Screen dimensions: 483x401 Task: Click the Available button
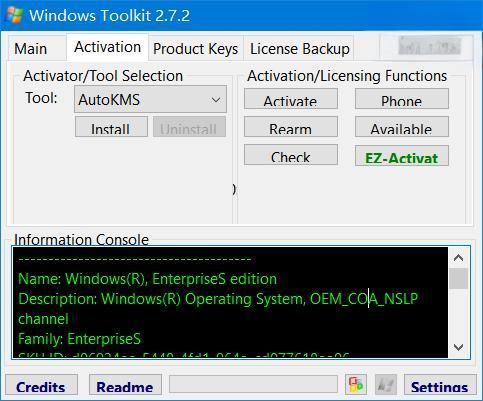402,127
